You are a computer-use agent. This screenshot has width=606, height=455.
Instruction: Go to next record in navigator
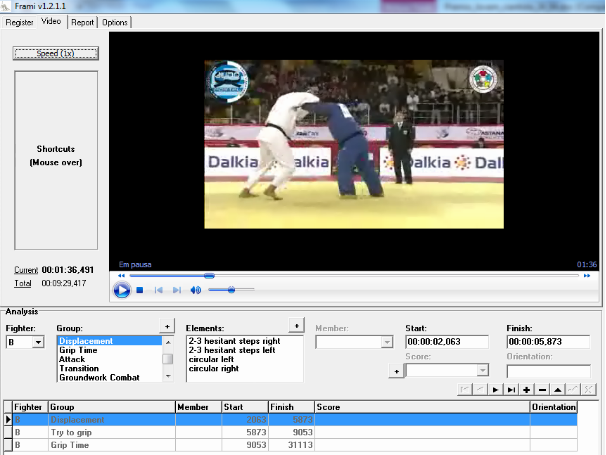[x=494, y=389]
